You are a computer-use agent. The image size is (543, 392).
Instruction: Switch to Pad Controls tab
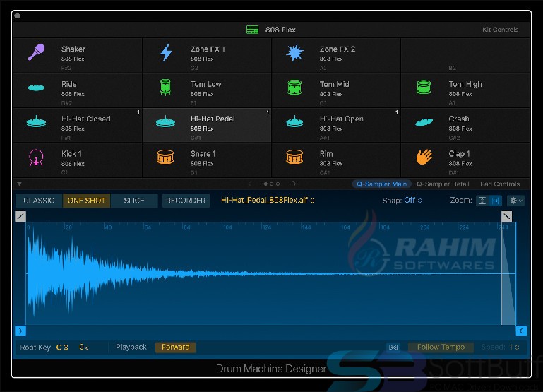[x=500, y=184]
